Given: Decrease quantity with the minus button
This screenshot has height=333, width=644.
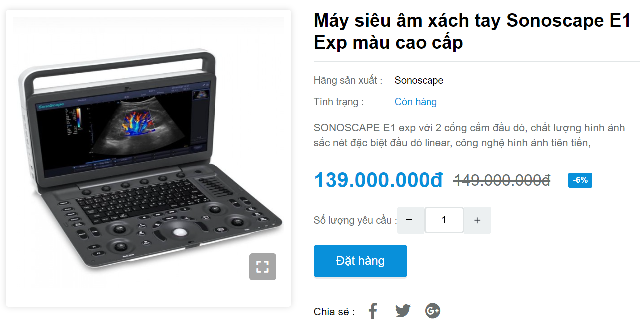Looking at the screenshot, I should 410,220.
